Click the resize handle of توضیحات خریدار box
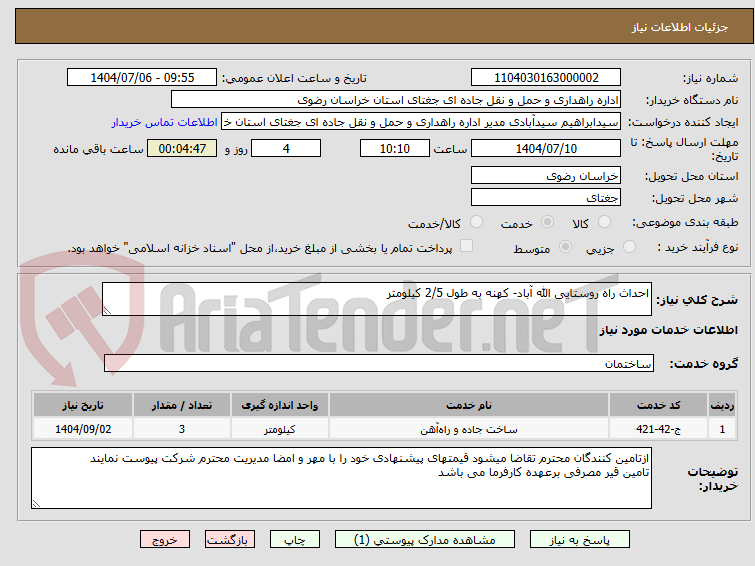Viewport: 755px width, 566px height. [36, 503]
